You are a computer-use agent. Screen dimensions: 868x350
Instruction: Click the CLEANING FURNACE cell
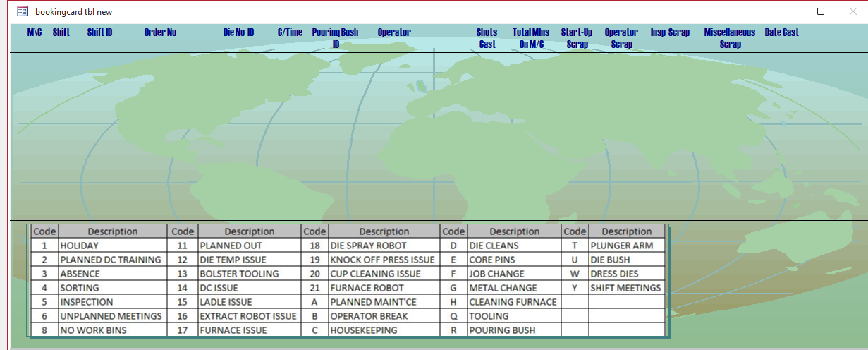point(514,302)
